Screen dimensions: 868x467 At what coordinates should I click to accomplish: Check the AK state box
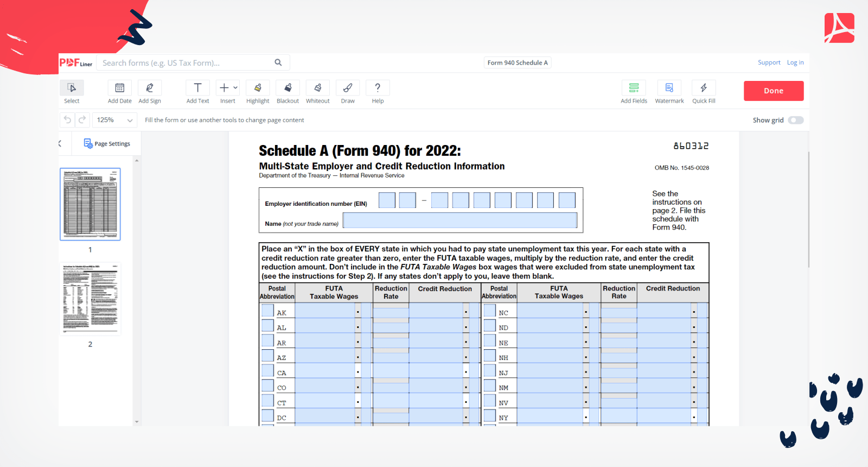point(267,311)
